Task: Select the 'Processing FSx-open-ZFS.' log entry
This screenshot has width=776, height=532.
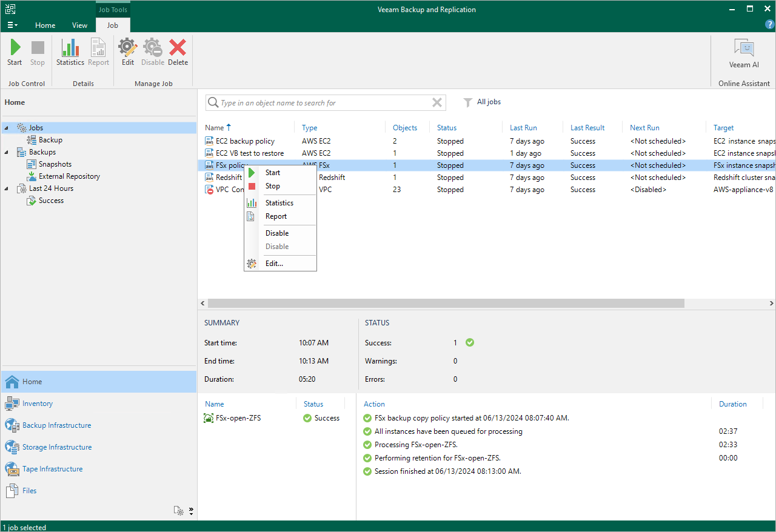Action: (416, 445)
